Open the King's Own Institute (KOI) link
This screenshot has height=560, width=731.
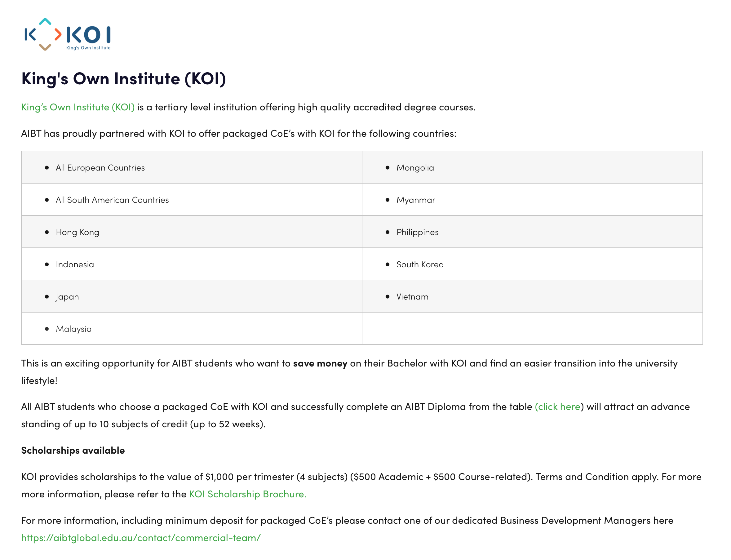pyautogui.click(x=78, y=107)
